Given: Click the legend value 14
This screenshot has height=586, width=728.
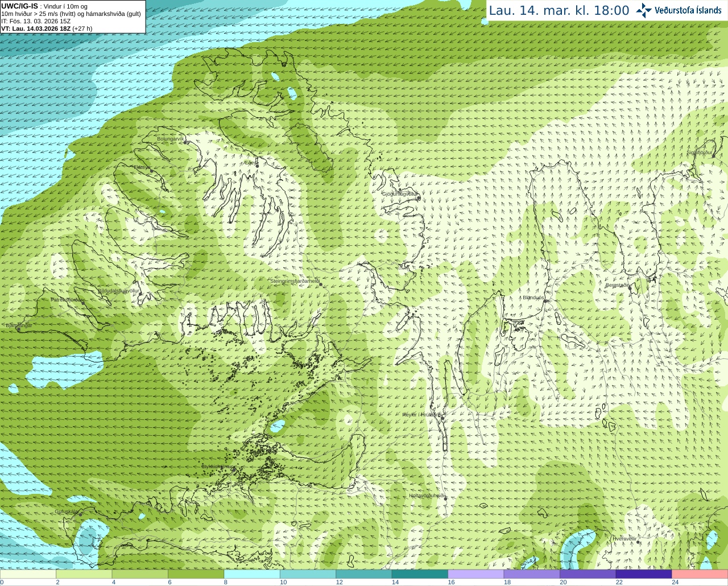Looking at the screenshot, I should [395, 582].
